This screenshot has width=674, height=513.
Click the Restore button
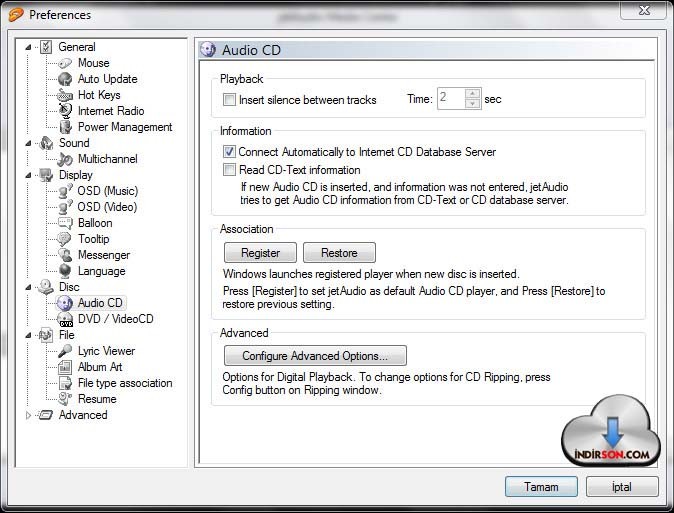click(x=339, y=252)
